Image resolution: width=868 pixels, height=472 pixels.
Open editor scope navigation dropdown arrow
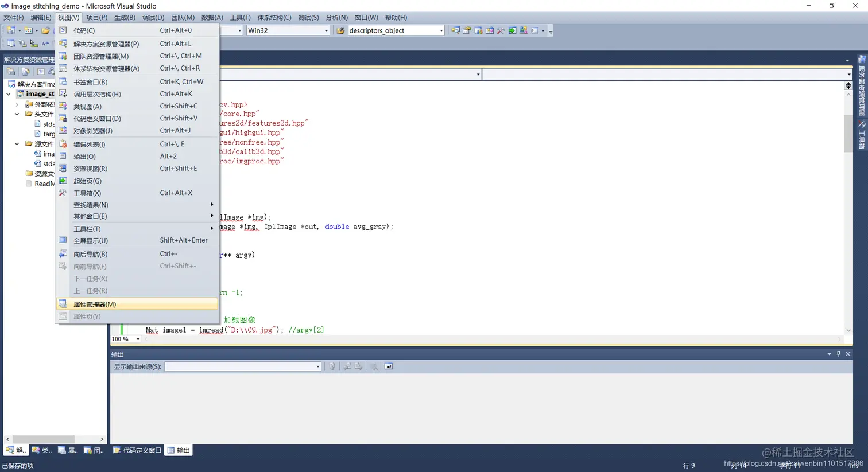(x=478, y=74)
